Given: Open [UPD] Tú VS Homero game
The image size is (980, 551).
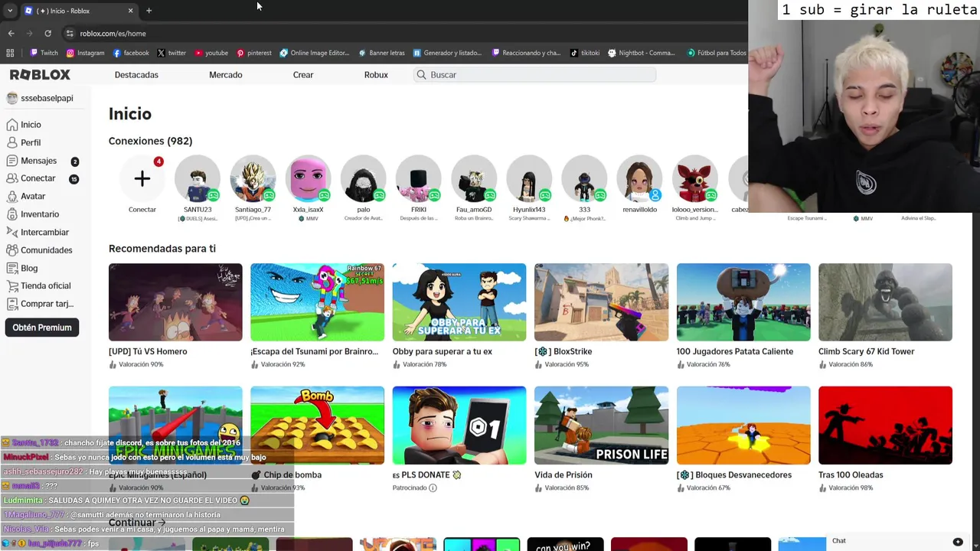Looking at the screenshot, I should pos(175,302).
